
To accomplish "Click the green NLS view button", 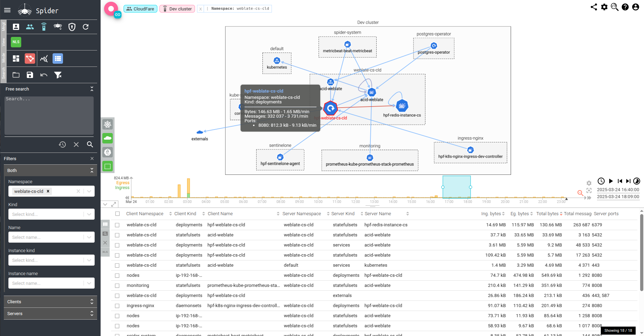I will [x=16, y=42].
